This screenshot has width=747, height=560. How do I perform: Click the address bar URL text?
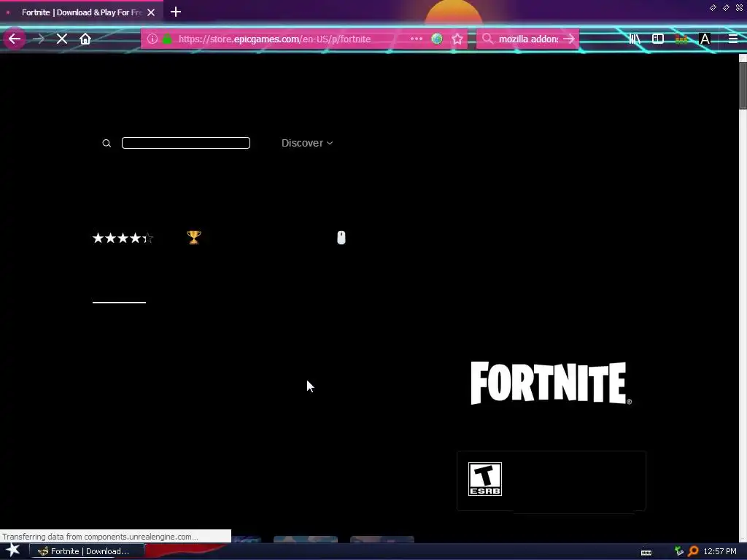pos(274,39)
